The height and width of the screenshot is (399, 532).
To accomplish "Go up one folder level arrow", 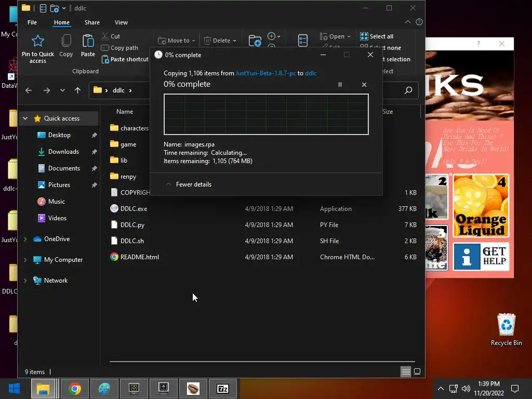I will (78, 90).
